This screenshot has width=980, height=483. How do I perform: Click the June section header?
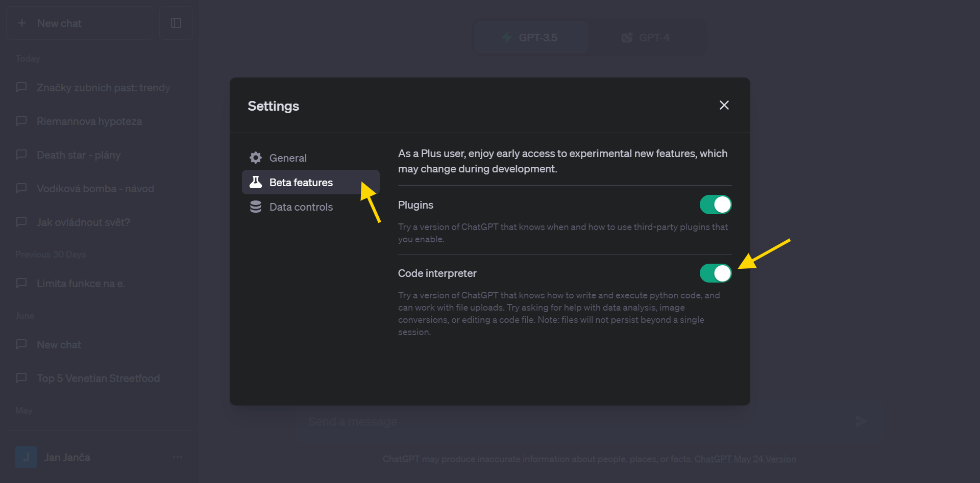click(24, 316)
